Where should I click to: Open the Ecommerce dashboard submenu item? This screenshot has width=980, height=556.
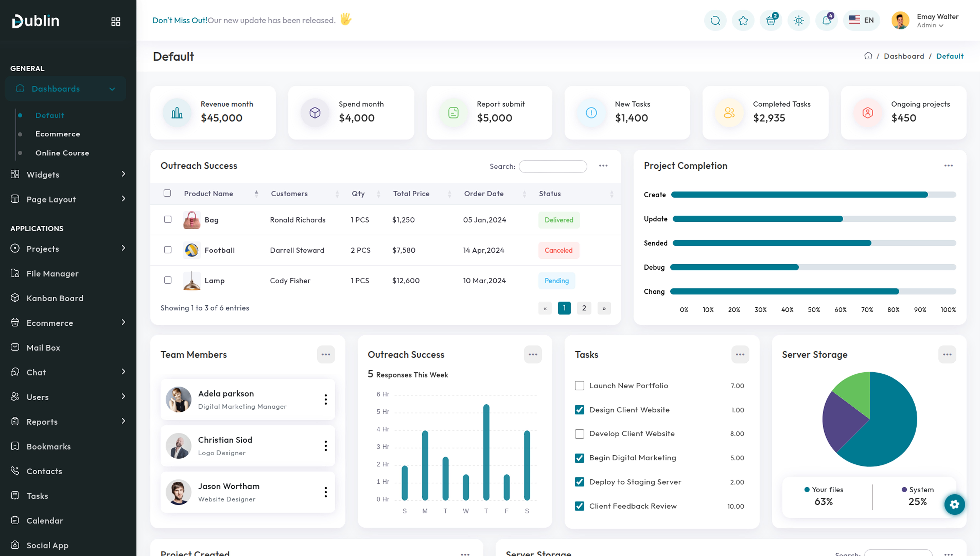click(58, 134)
